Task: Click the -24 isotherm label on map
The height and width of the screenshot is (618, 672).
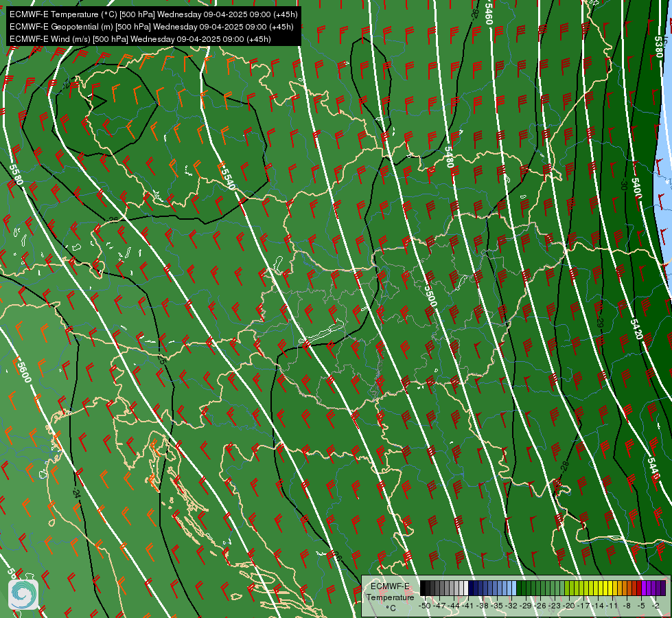Action: click(x=76, y=493)
